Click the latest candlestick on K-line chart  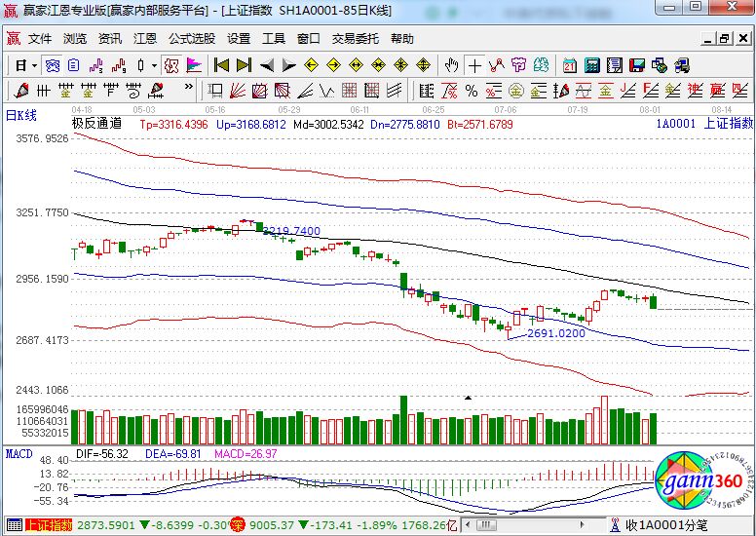[x=653, y=302]
